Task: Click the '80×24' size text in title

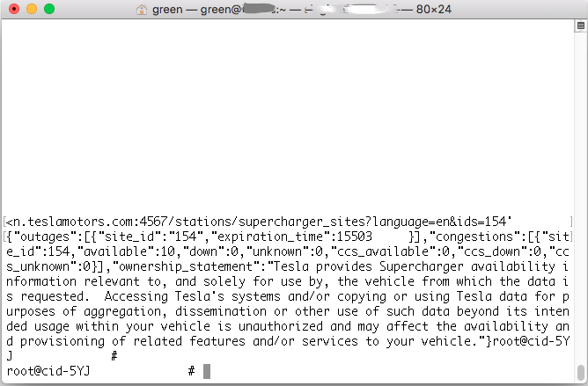Action: (x=433, y=10)
